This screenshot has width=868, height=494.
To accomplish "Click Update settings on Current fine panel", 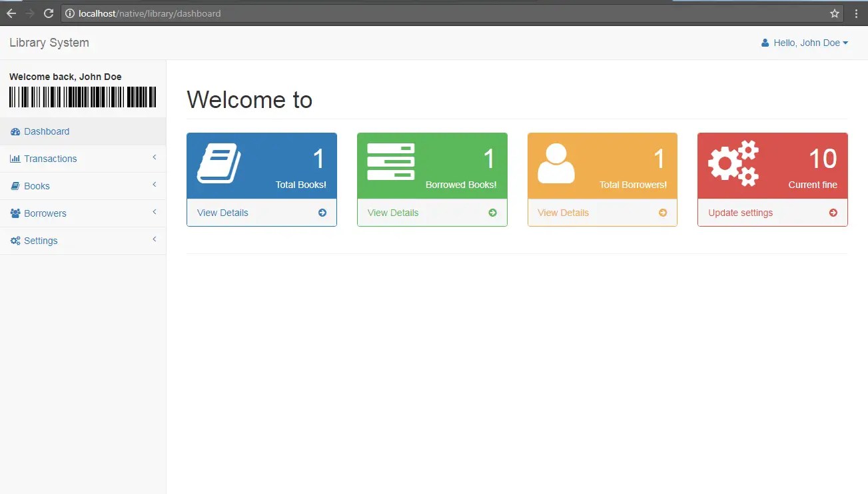I will pyautogui.click(x=740, y=213).
